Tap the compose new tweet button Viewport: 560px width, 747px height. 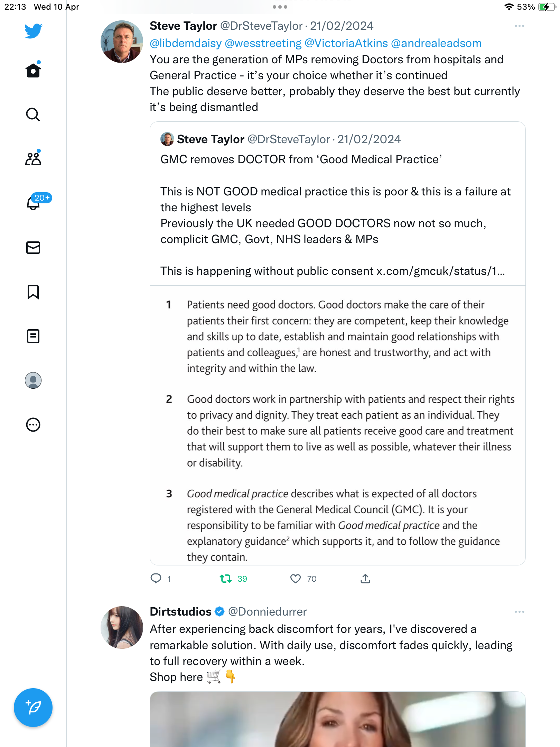coord(33,708)
